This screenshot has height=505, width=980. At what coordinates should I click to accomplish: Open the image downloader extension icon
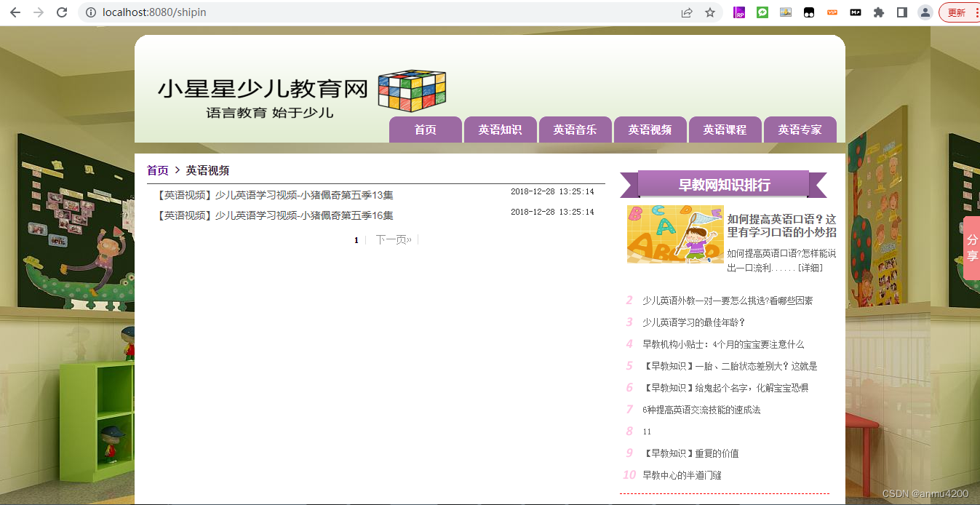click(786, 12)
